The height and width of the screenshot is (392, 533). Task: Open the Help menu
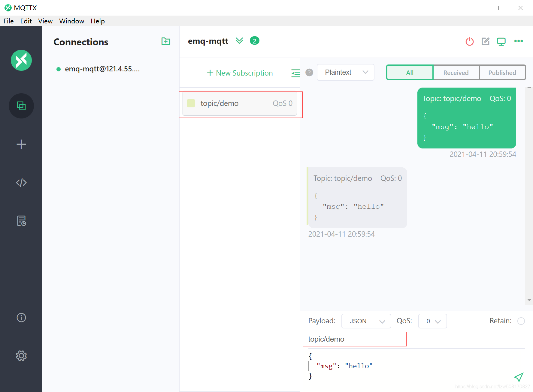point(98,21)
